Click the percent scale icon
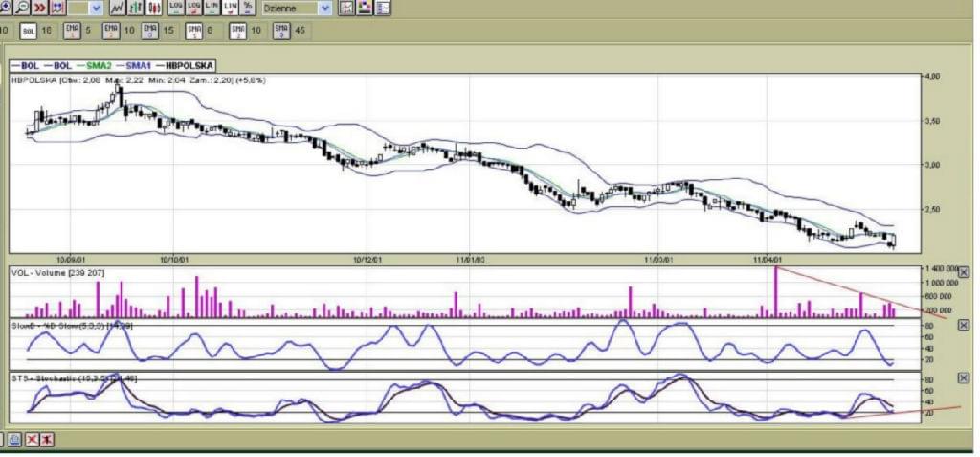 [x=248, y=8]
